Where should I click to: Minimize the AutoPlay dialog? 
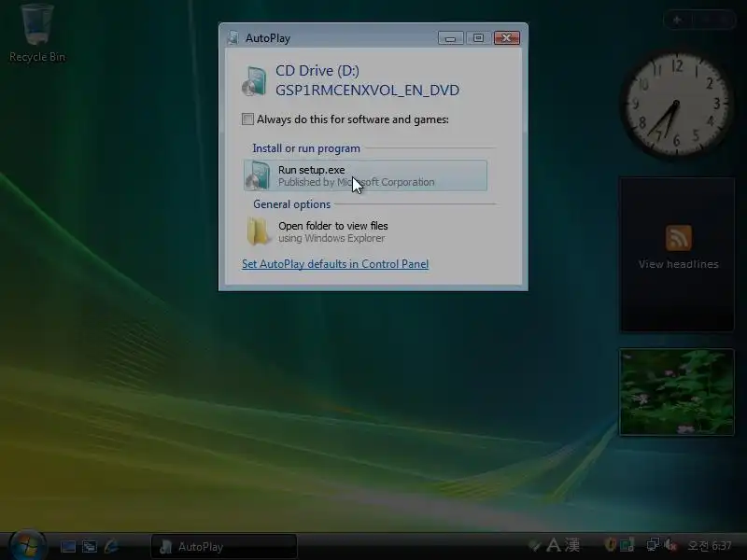[451, 37]
